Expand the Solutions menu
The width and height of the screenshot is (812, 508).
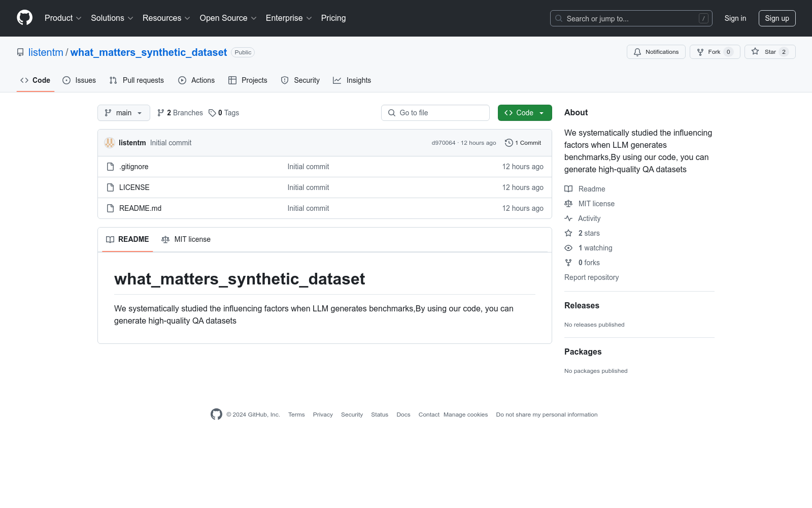click(x=112, y=18)
